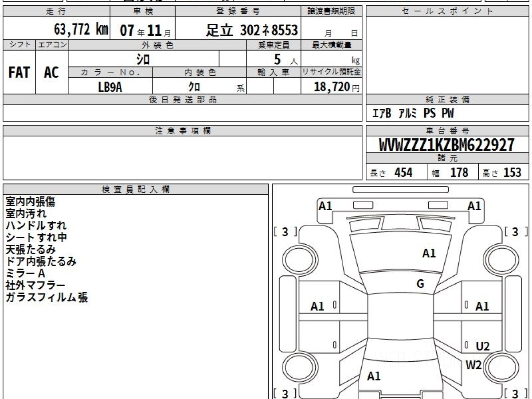Click the 注意事項欄 section header
This screenshot has height=399, width=532.
coord(183,131)
